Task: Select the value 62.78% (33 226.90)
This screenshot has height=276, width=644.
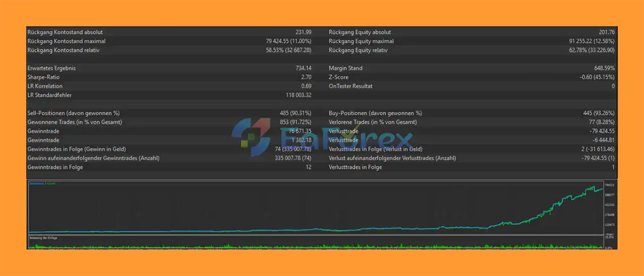Action: click(592, 50)
